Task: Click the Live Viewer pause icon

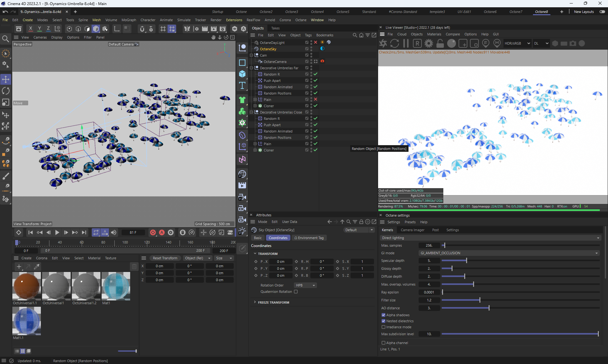Action: point(406,43)
